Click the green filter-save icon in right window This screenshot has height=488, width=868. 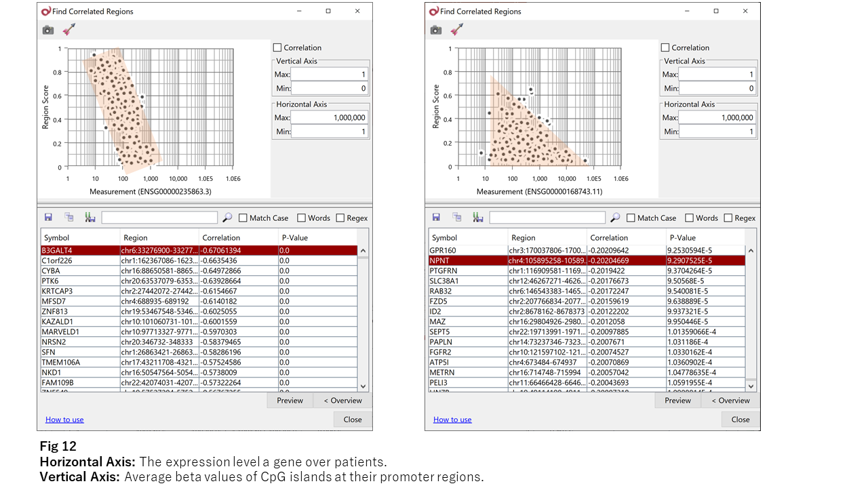[x=478, y=218]
